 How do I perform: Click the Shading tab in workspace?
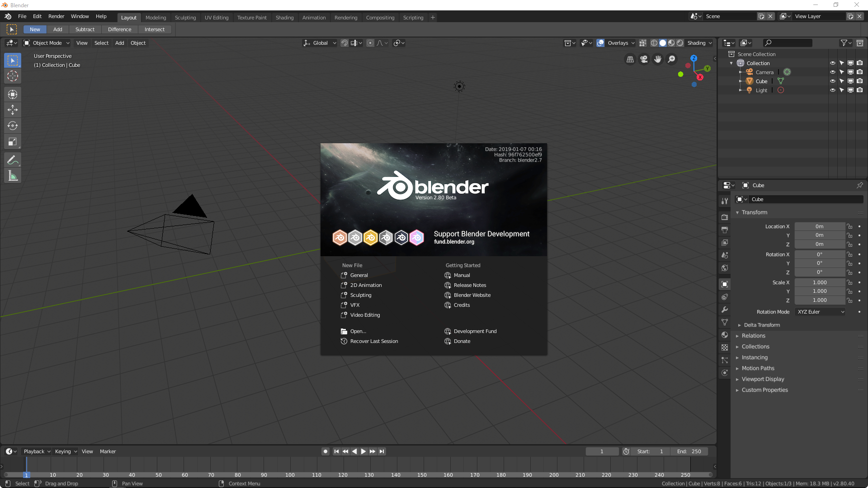pos(284,17)
